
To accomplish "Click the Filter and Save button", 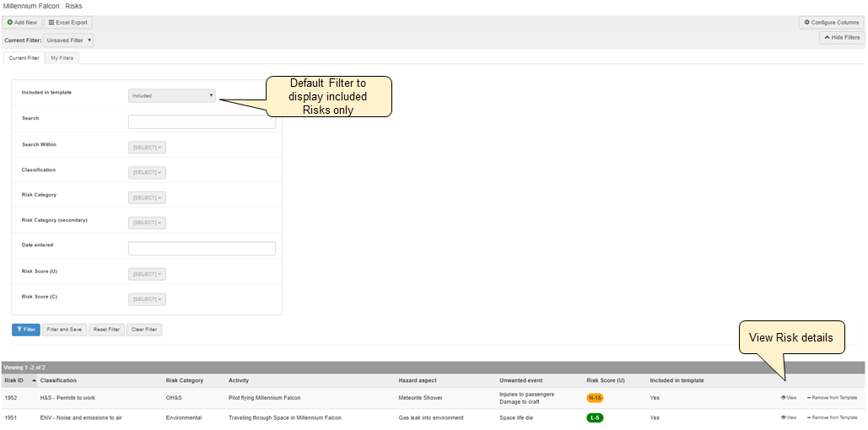I will point(64,330).
